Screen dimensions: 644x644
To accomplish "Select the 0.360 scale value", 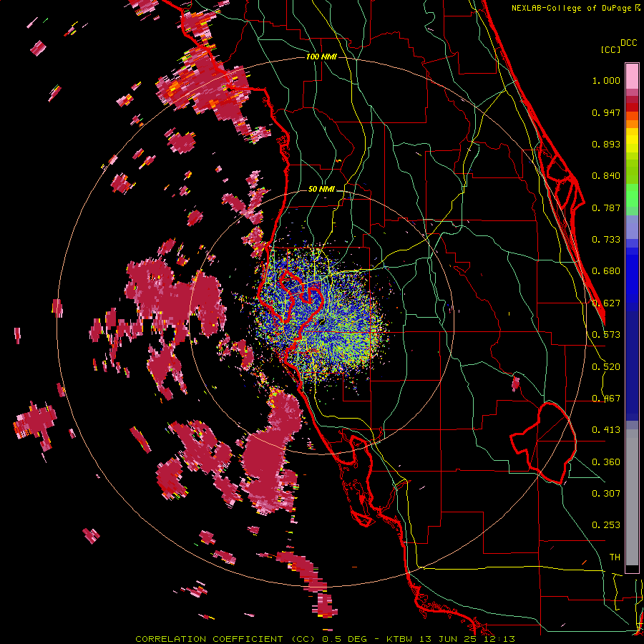I will tap(606, 462).
